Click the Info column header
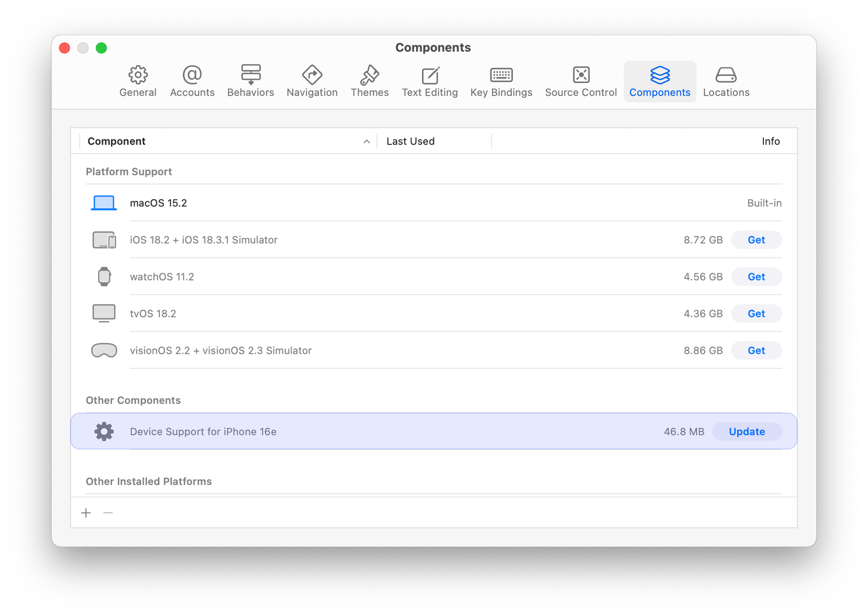The height and width of the screenshot is (615, 868). (771, 141)
